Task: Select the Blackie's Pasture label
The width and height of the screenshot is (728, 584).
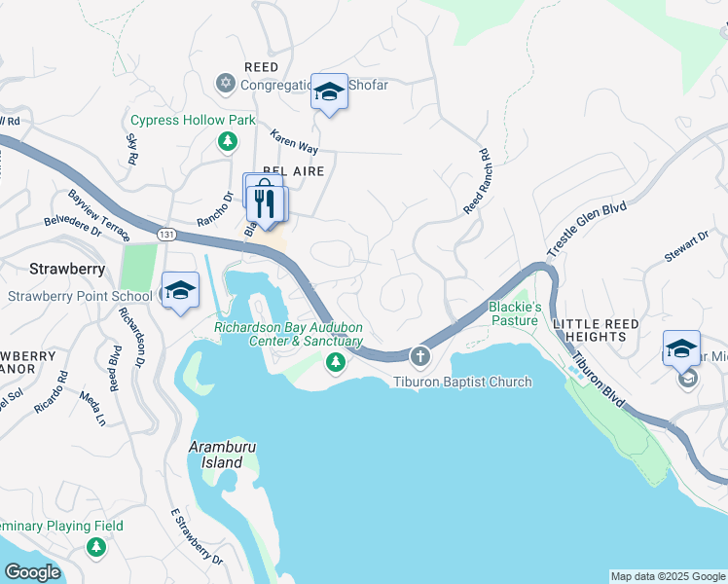Action: 515,313
